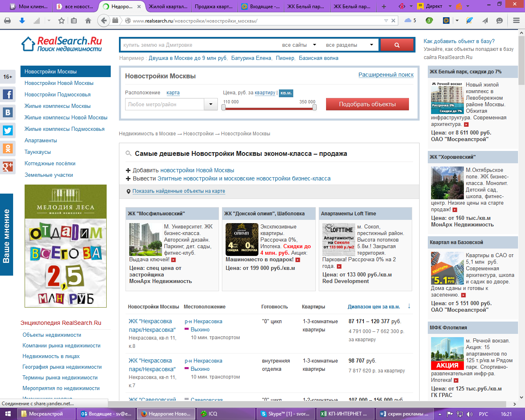Go back with the browser back arrow
Viewport: 525px width, 420px height.
(x=104, y=21)
